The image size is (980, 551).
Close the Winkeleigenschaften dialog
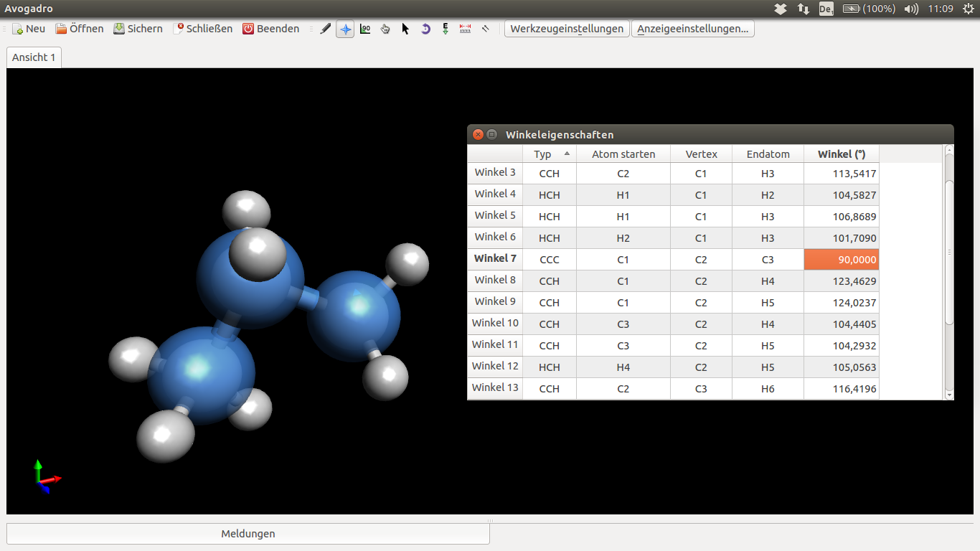(479, 134)
